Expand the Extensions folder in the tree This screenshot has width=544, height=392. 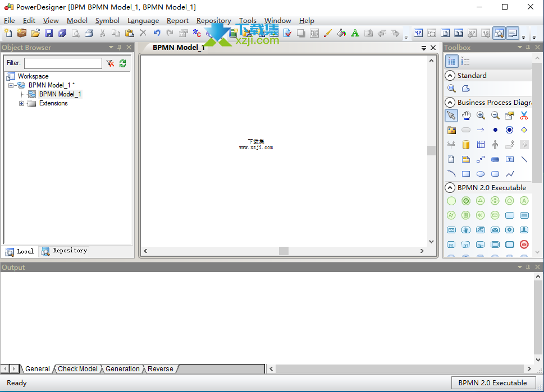pyautogui.click(x=21, y=103)
